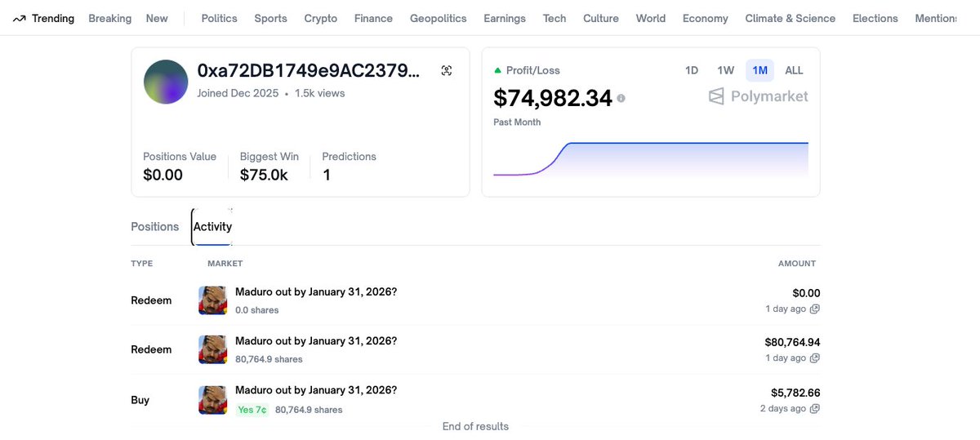980x440 pixels.
Task: Open the Finance category
Action: pos(373,18)
